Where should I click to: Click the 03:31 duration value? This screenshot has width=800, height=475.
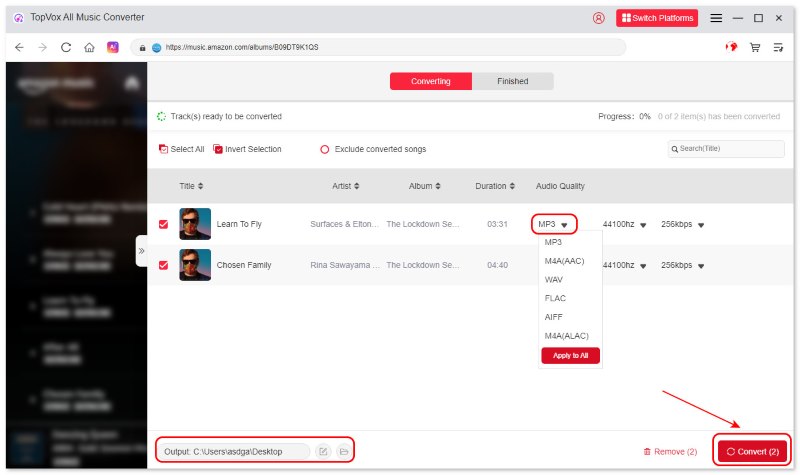tap(497, 224)
